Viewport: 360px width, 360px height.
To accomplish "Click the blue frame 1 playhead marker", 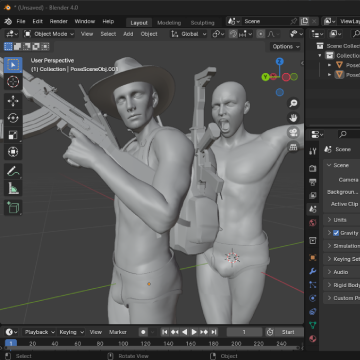I will pyautogui.click(x=11, y=343).
